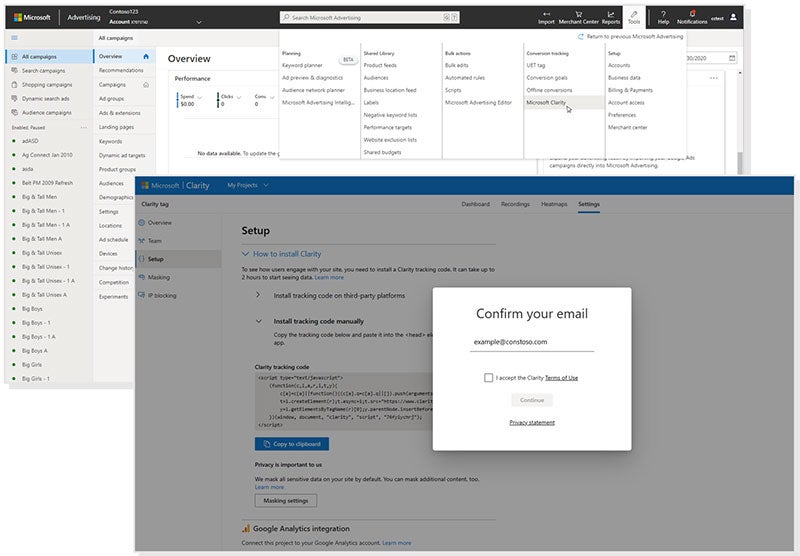This screenshot has width=800, height=556.
Task: Open the Spend metric dropdown
Action: pyautogui.click(x=199, y=97)
